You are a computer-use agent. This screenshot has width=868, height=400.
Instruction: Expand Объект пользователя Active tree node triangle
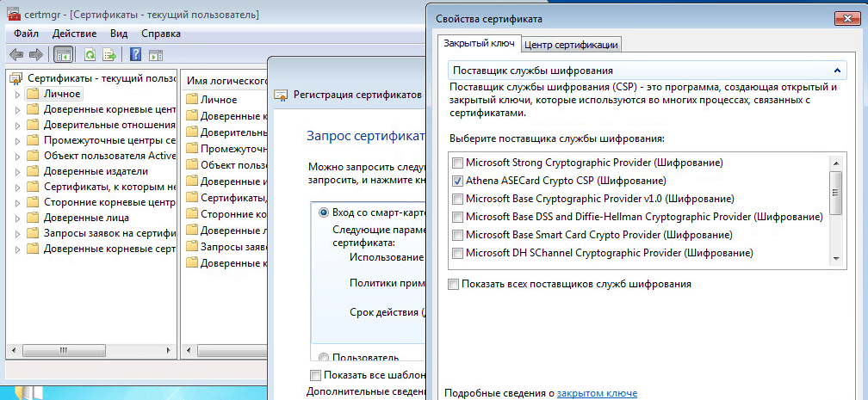(x=18, y=156)
